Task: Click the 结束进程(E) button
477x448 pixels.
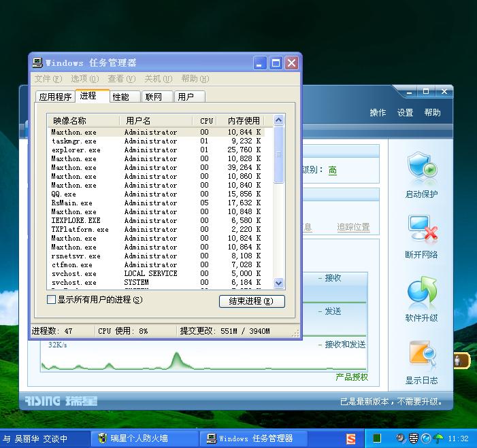Action: click(252, 301)
